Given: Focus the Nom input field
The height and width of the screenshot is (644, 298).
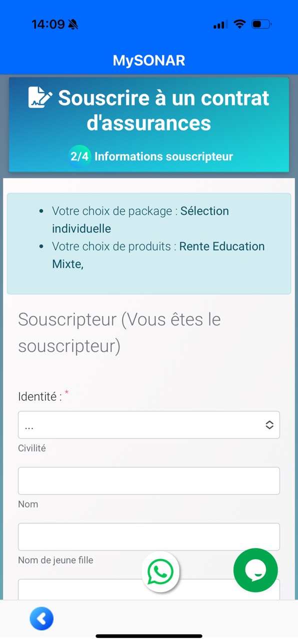Looking at the screenshot, I should [x=149, y=481].
